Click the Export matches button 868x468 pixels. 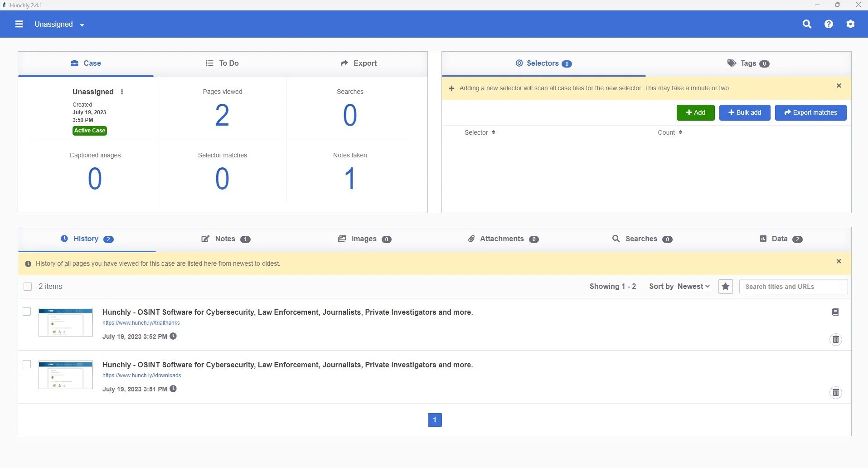[810, 112]
